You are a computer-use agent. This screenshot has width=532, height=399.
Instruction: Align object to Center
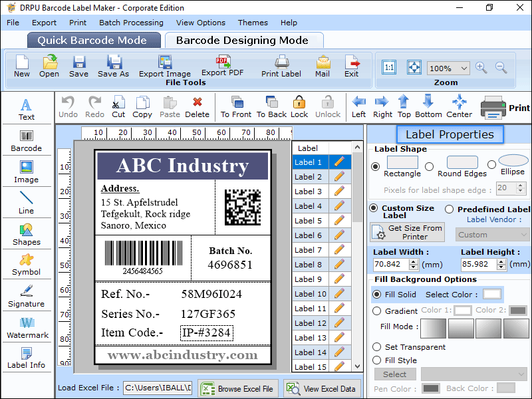[x=459, y=107]
